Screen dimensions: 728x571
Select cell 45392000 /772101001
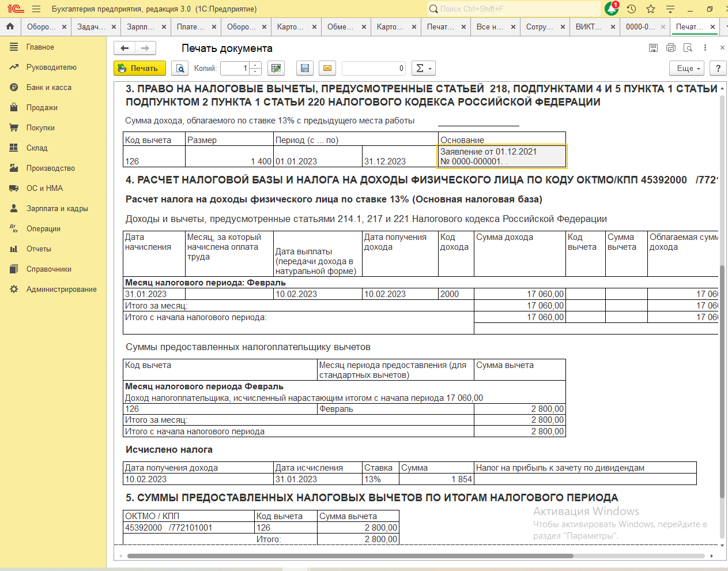pyautogui.click(x=189, y=528)
